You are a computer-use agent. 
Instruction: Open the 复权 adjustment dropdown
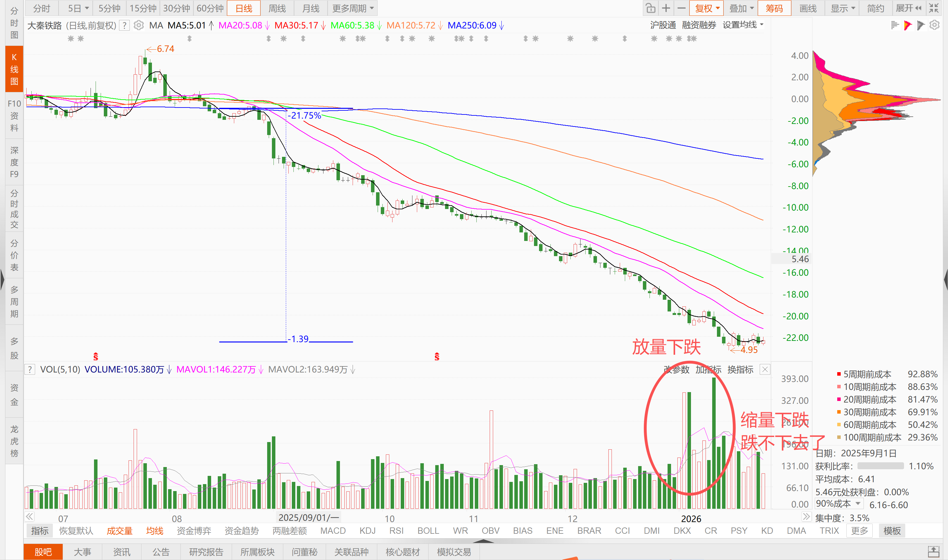click(707, 8)
